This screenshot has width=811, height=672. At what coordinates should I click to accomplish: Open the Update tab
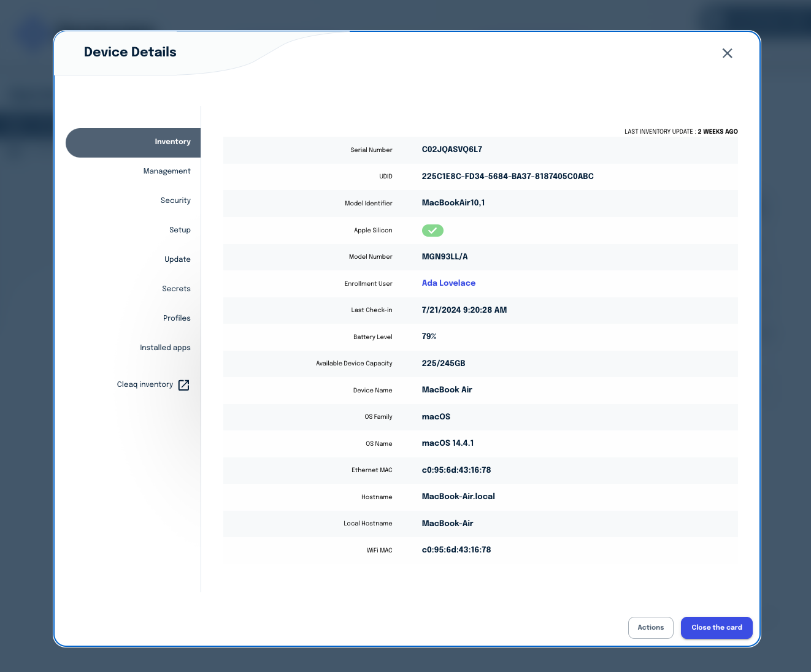click(177, 259)
